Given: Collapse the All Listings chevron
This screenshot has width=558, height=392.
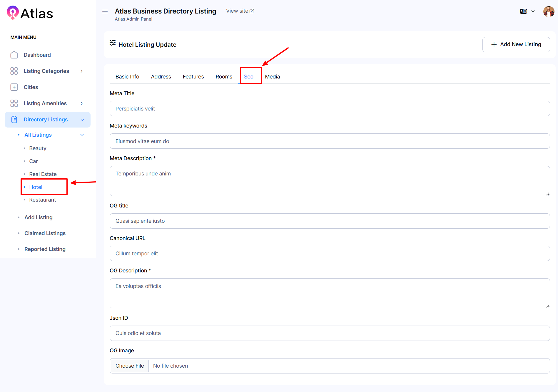Looking at the screenshot, I should click(82, 135).
